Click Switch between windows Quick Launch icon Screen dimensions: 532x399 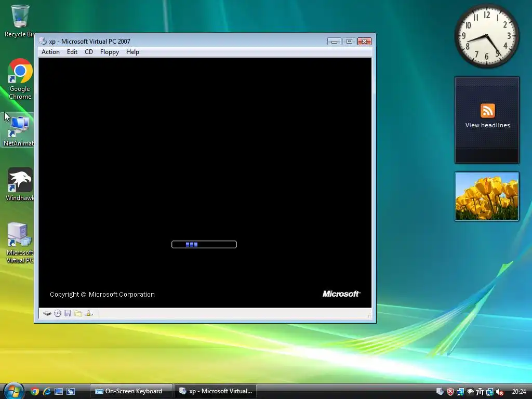tap(71, 391)
